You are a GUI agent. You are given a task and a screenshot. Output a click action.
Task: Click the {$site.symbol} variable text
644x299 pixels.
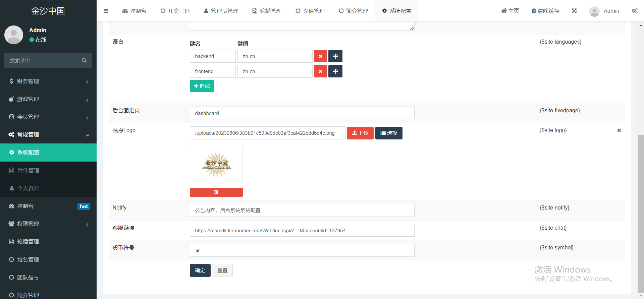coord(556,248)
